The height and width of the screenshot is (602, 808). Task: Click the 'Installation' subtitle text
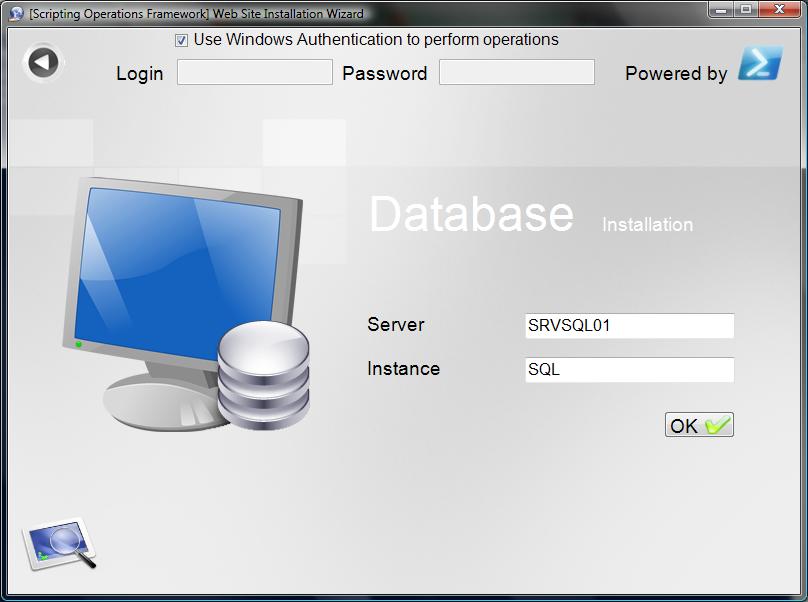648,225
